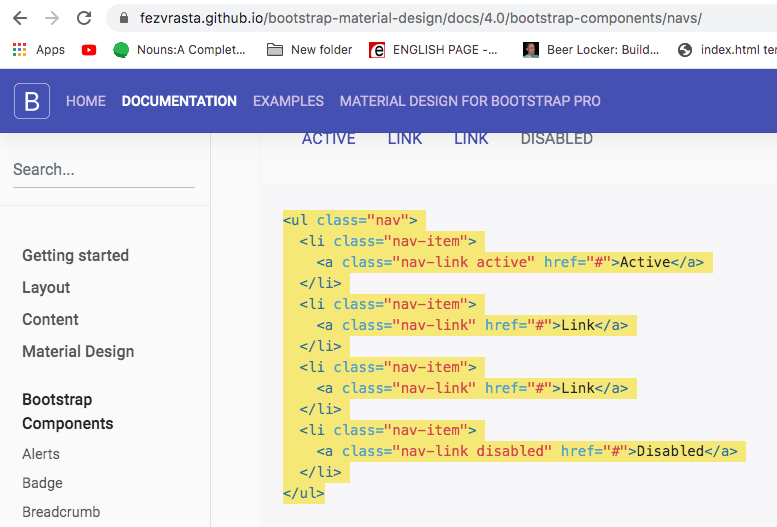Open the YouTube bookmark icon
Screen dimensions: 777x527
tap(89, 50)
